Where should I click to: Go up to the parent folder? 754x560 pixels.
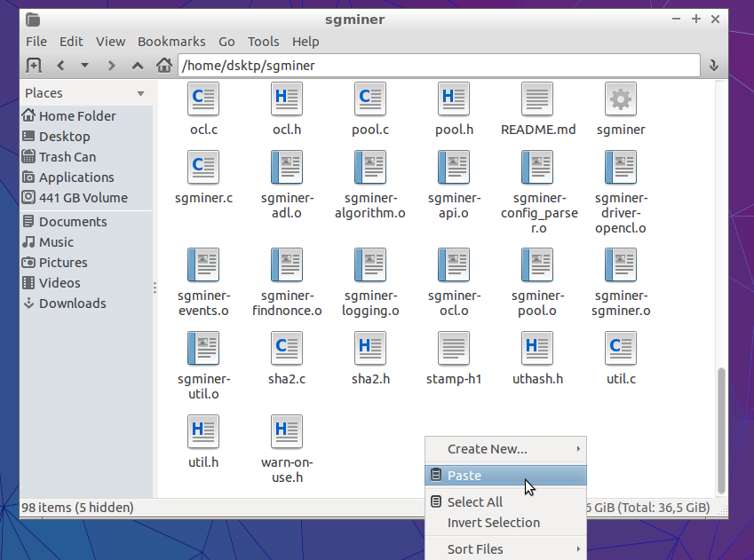[x=137, y=65]
